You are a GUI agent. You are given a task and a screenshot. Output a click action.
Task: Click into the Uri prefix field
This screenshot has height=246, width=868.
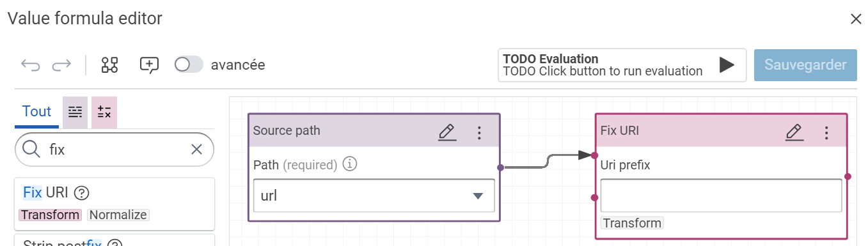721,196
